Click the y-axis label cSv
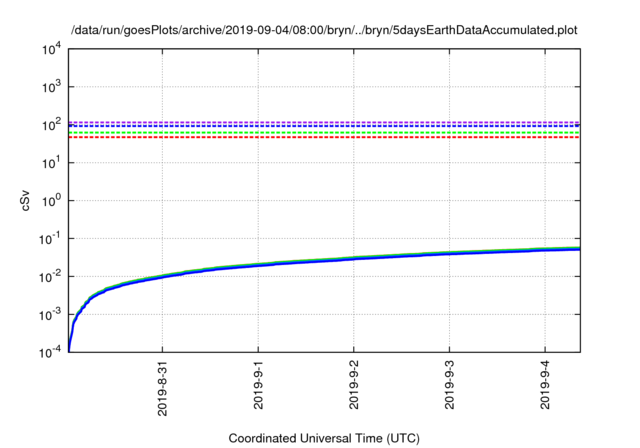Screen dimensions: 640x448 pos(25,200)
